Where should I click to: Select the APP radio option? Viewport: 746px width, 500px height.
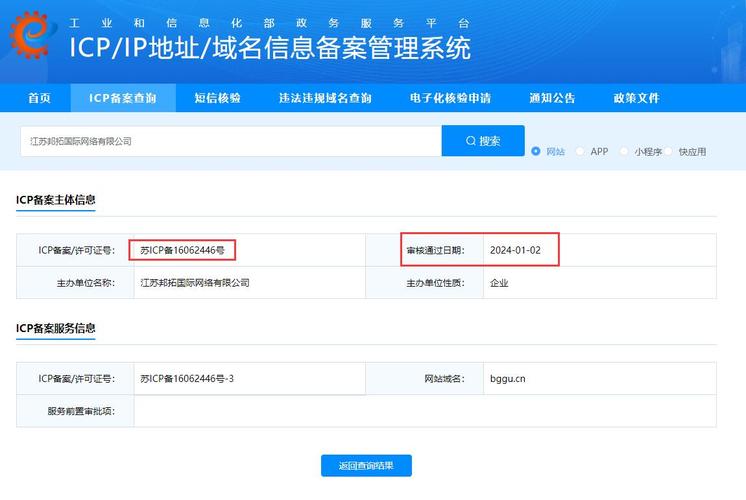pos(579,151)
